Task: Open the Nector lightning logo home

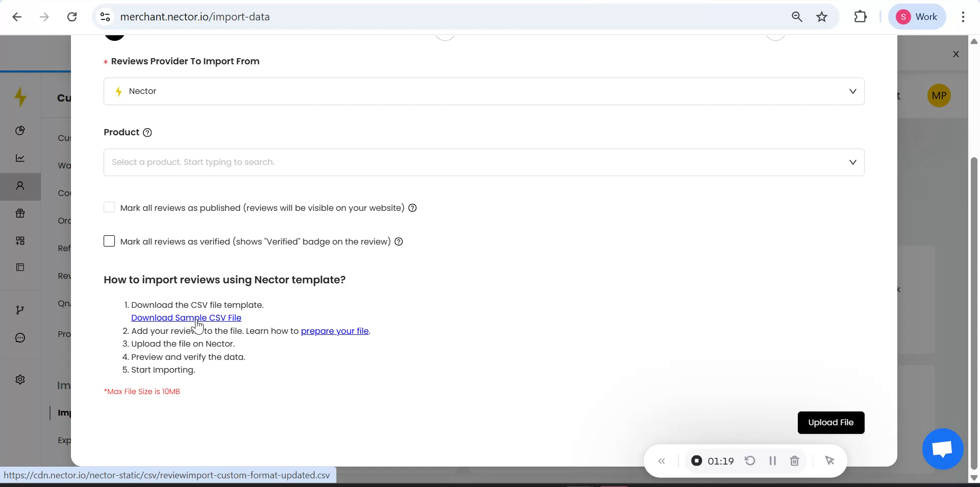Action: pos(20,96)
